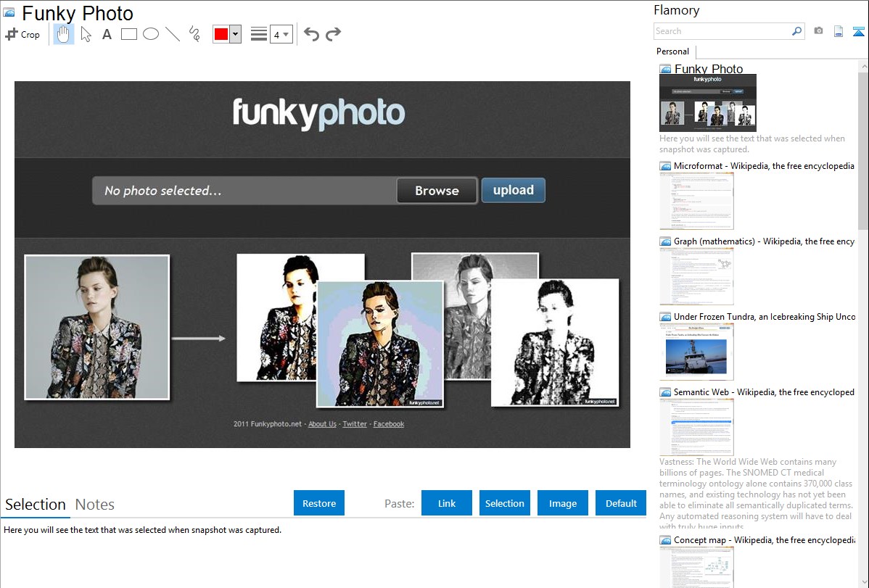869x588 pixels.
Task: Follow the About Us link
Action: click(322, 424)
